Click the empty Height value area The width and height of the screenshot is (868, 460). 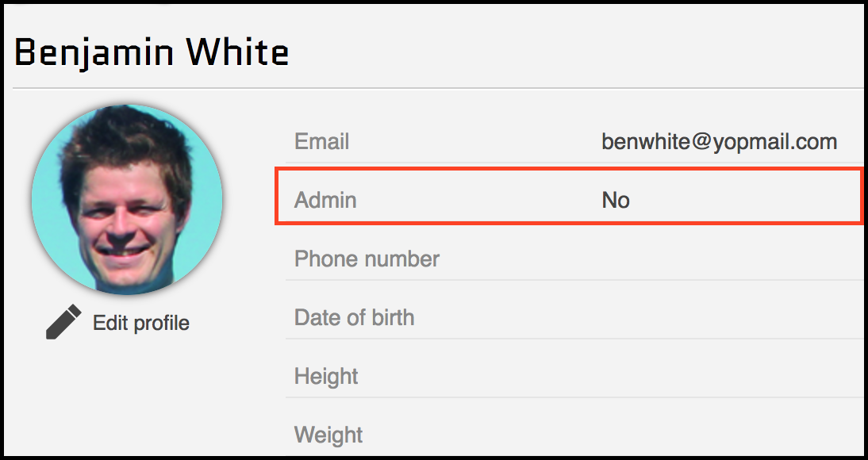[x=714, y=376]
